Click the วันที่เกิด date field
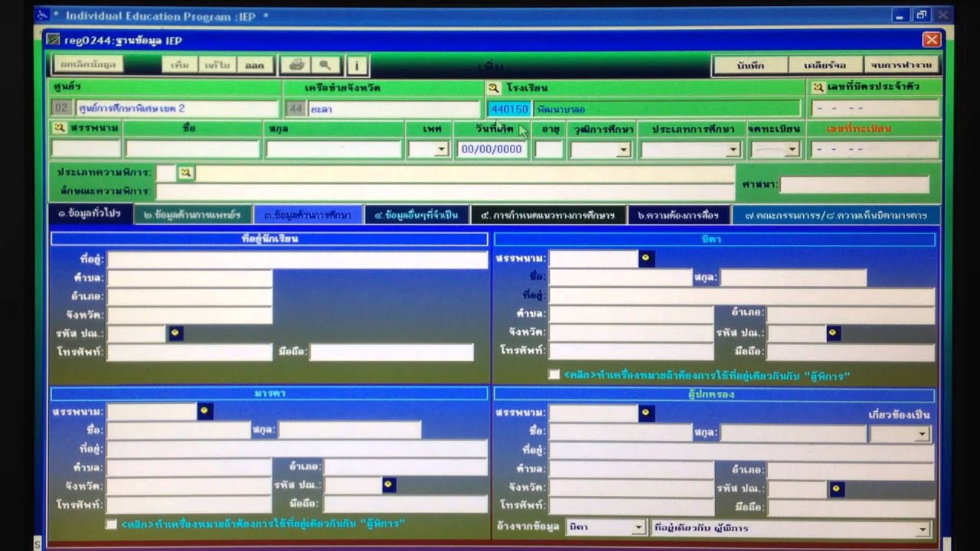The height and width of the screenshot is (551, 980). point(491,149)
